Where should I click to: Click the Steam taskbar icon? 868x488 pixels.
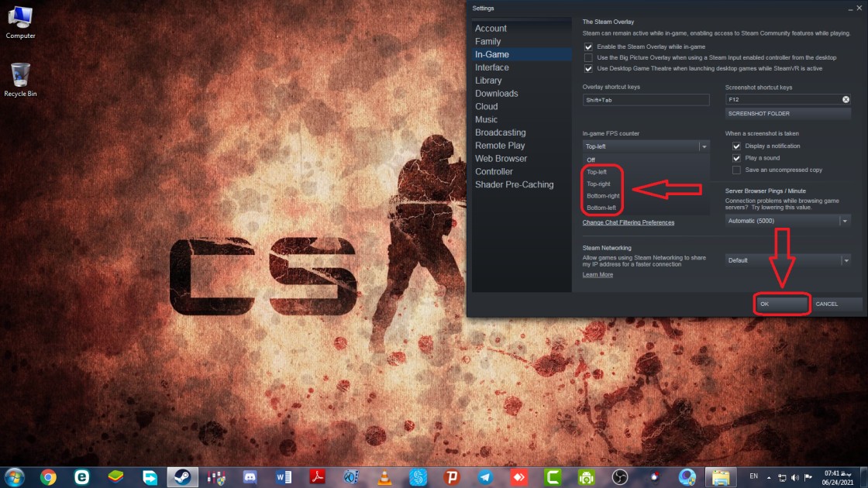click(183, 477)
